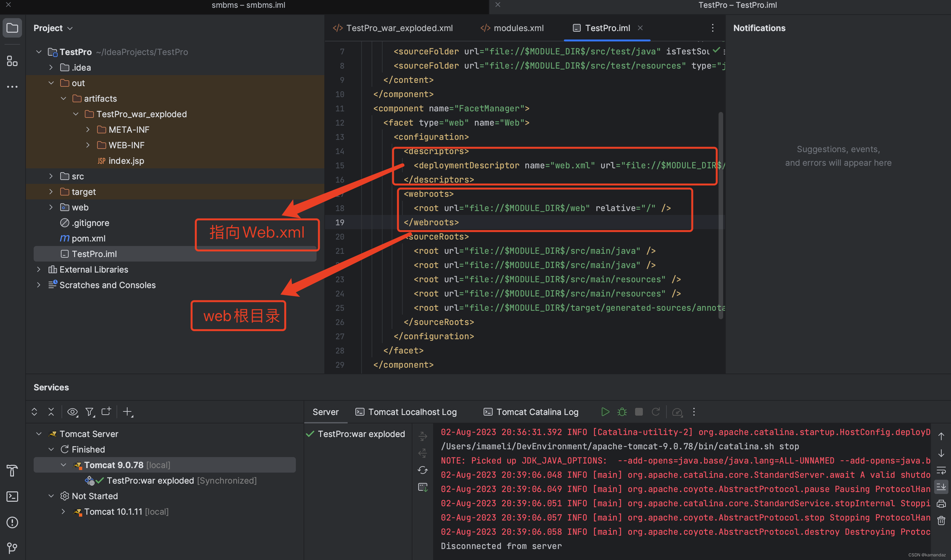The width and height of the screenshot is (951, 560).
Task: Select TestPro:war exploded Synchronized artifact
Action: [x=171, y=480]
